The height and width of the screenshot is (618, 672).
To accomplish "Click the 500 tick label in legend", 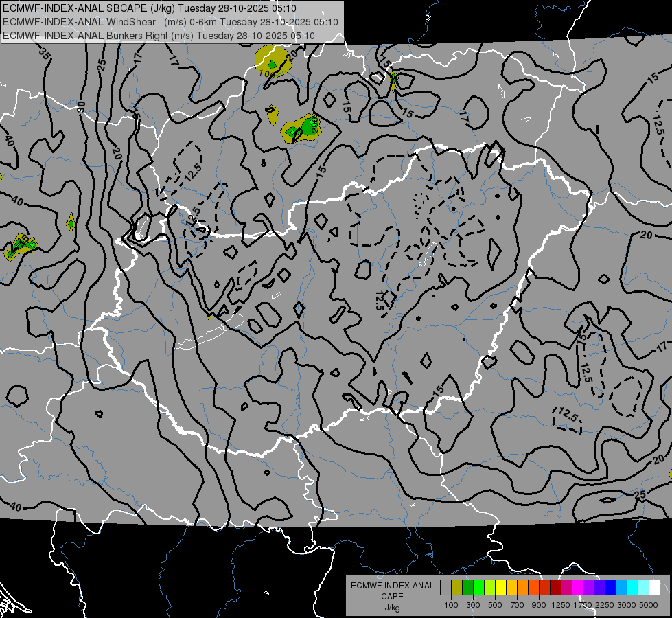I will tap(495, 605).
